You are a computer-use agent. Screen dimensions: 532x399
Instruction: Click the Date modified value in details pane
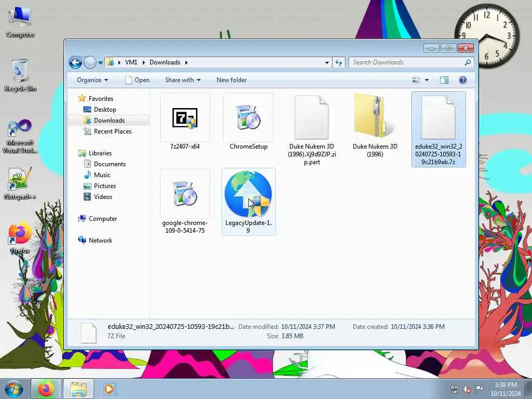(308, 327)
